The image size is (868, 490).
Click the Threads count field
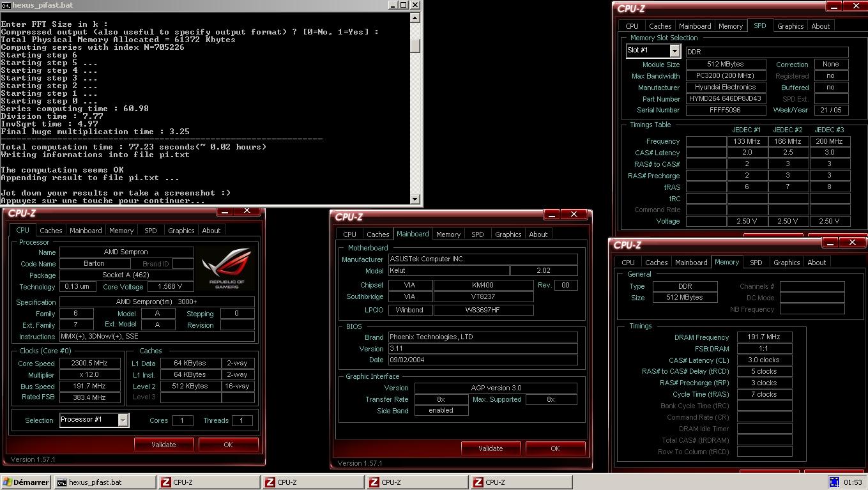(x=241, y=420)
